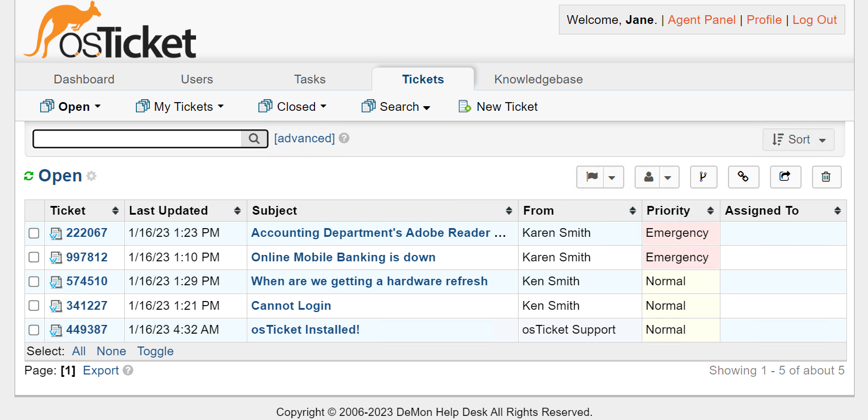The width and height of the screenshot is (868, 420).
Task: Click the person assign icon button
Action: [648, 177]
